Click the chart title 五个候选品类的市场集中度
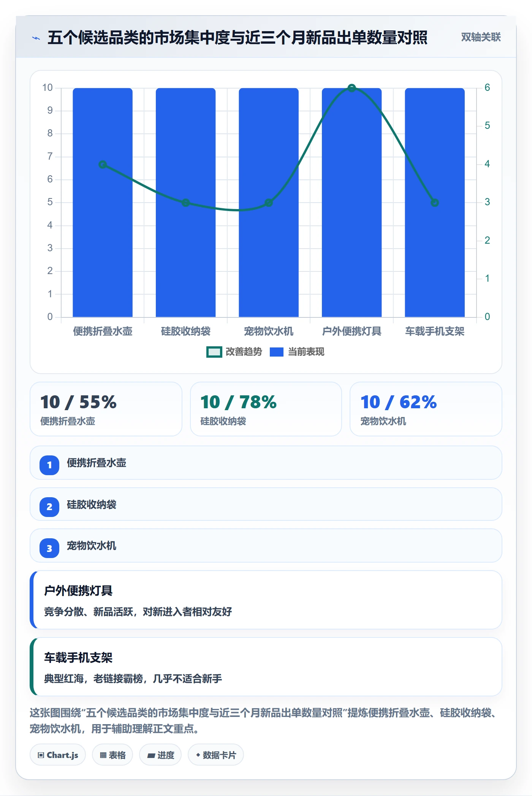 237,38
